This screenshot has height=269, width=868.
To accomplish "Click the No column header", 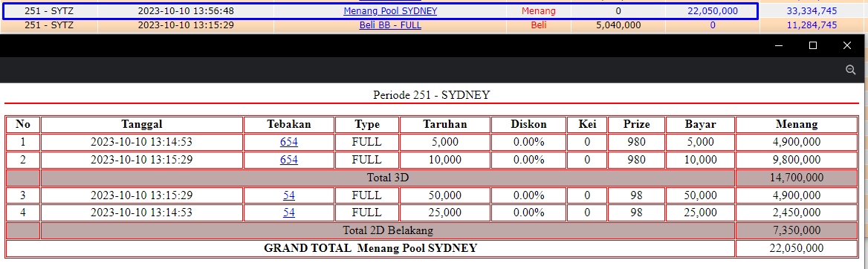I will (23, 124).
